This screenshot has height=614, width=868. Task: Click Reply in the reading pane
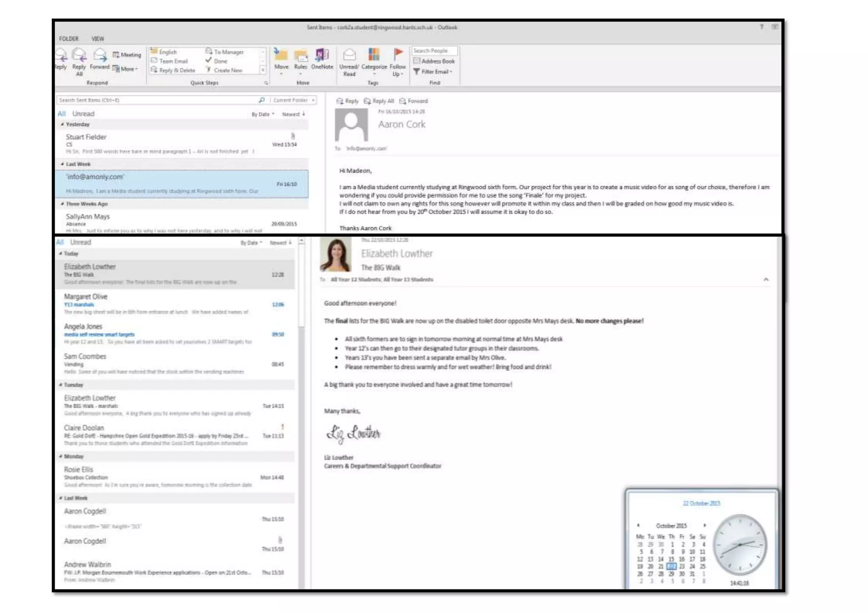(x=347, y=101)
